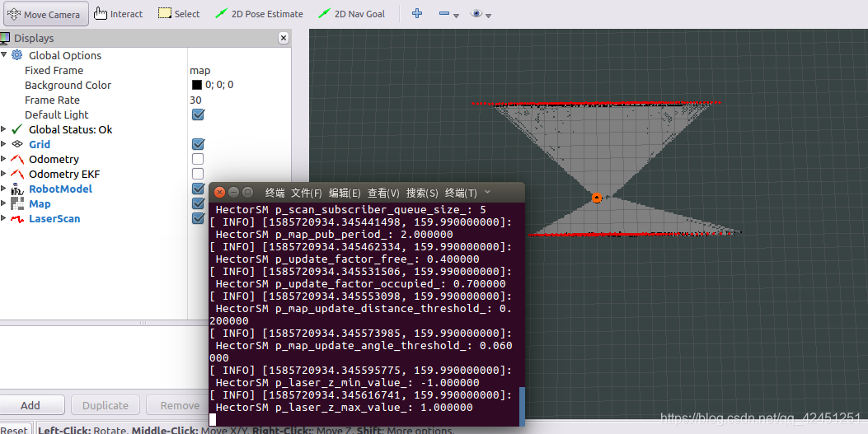Select the Frame Rate property label
The height and width of the screenshot is (434, 868).
tap(52, 100)
